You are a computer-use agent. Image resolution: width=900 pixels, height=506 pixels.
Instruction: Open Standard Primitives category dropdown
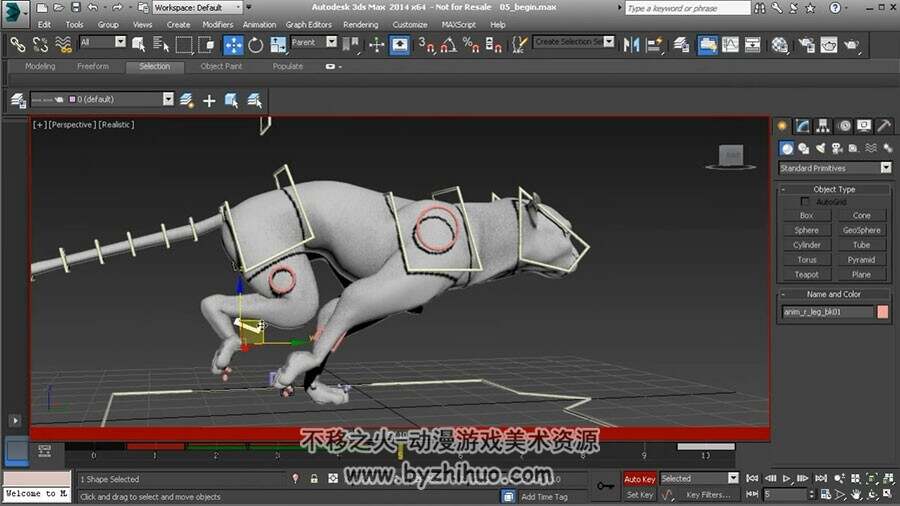pos(835,168)
